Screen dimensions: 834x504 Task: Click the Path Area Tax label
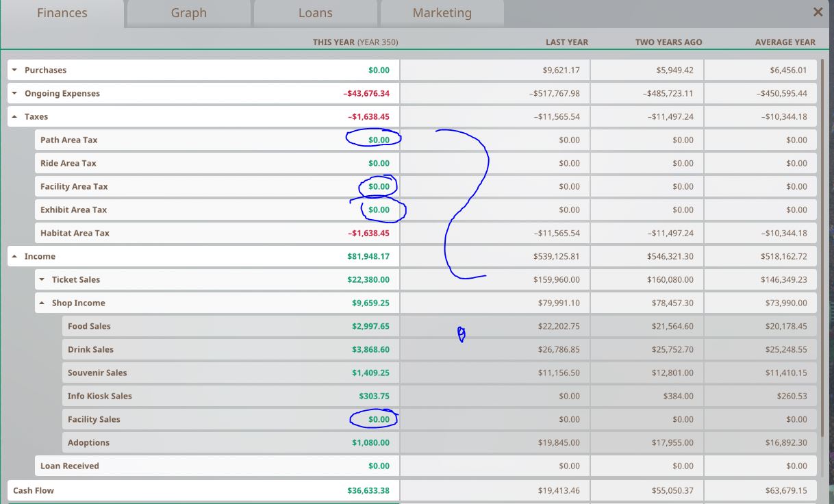click(68, 140)
